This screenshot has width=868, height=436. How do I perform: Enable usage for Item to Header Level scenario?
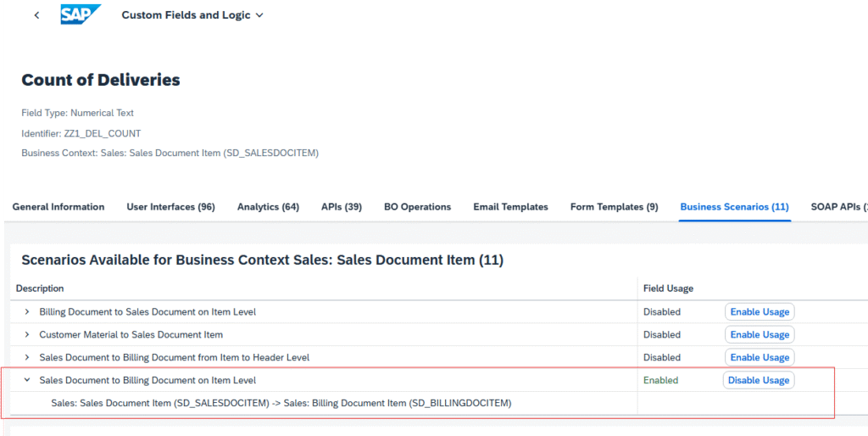759,358
